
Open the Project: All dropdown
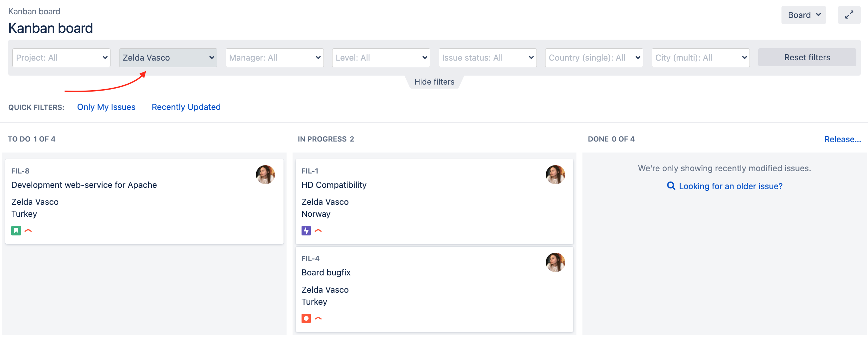coord(61,58)
